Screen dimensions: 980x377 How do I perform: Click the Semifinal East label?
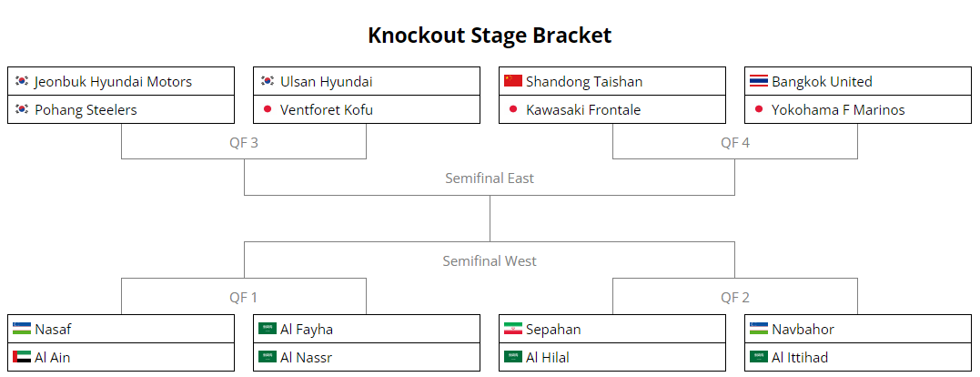point(490,178)
